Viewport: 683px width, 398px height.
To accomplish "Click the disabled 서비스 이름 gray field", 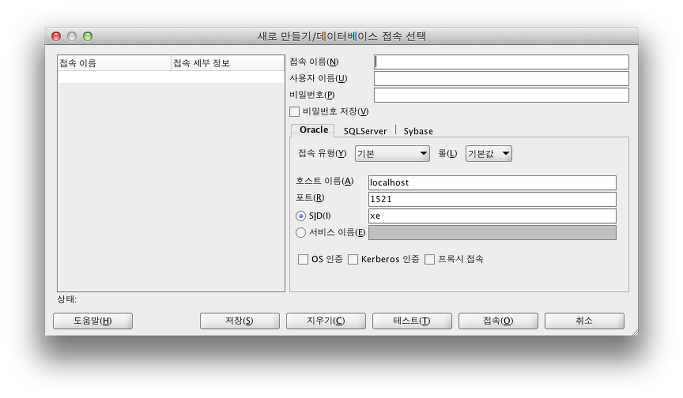I will coord(492,233).
